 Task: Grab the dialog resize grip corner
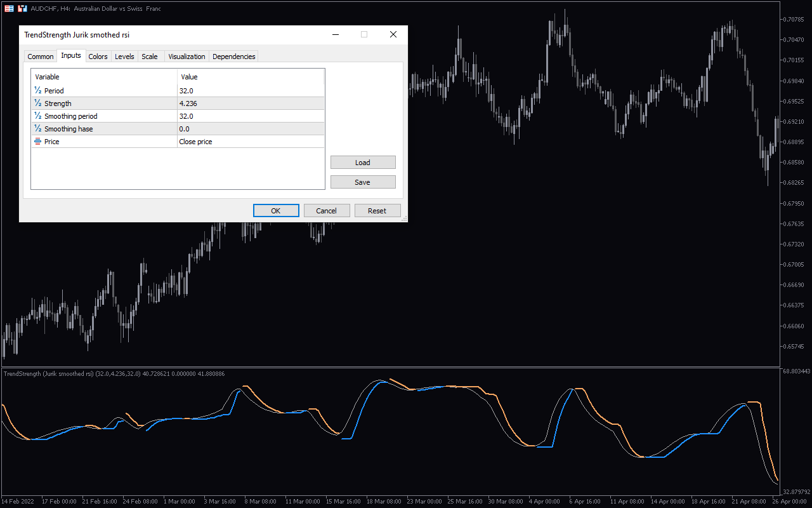point(404,218)
